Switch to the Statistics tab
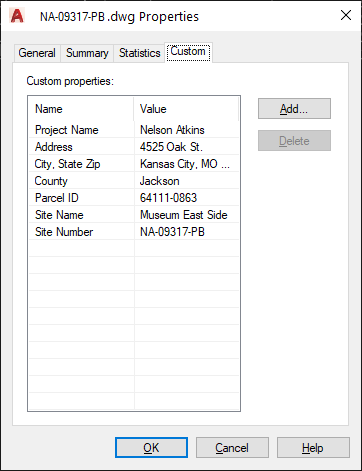The height and width of the screenshot is (471, 362). click(x=140, y=53)
